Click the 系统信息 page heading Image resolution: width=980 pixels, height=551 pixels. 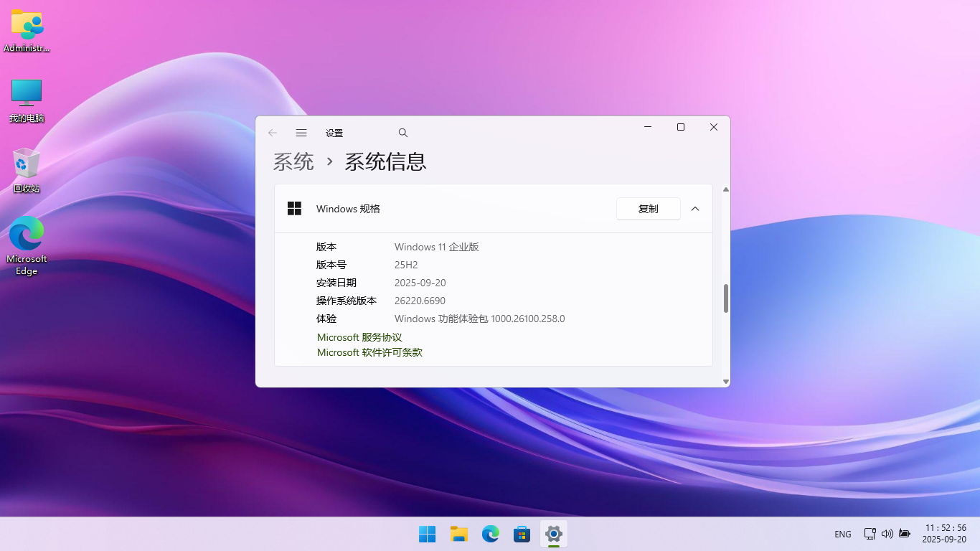point(385,161)
